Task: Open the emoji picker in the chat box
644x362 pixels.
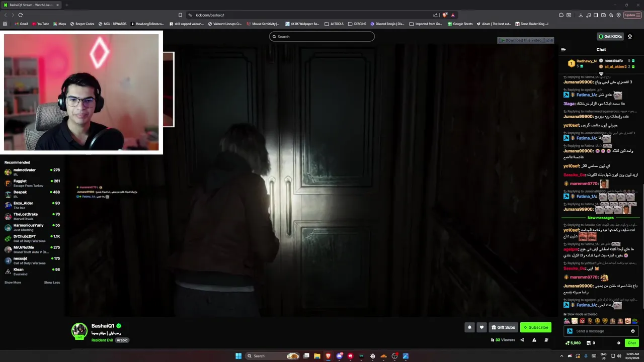Action: tap(632, 331)
